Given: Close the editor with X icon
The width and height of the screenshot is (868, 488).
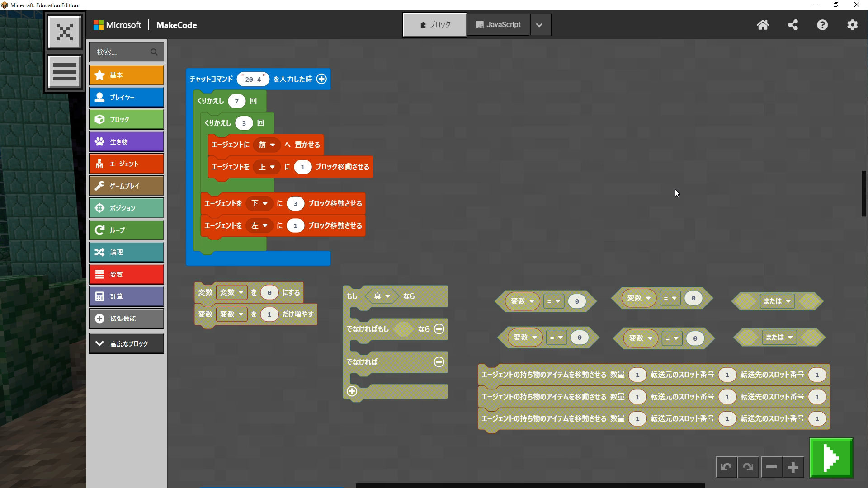Looking at the screenshot, I should (65, 32).
